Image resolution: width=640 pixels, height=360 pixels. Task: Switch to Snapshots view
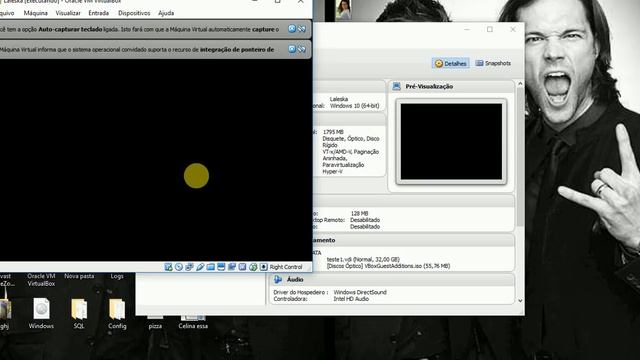tap(493, 63)
